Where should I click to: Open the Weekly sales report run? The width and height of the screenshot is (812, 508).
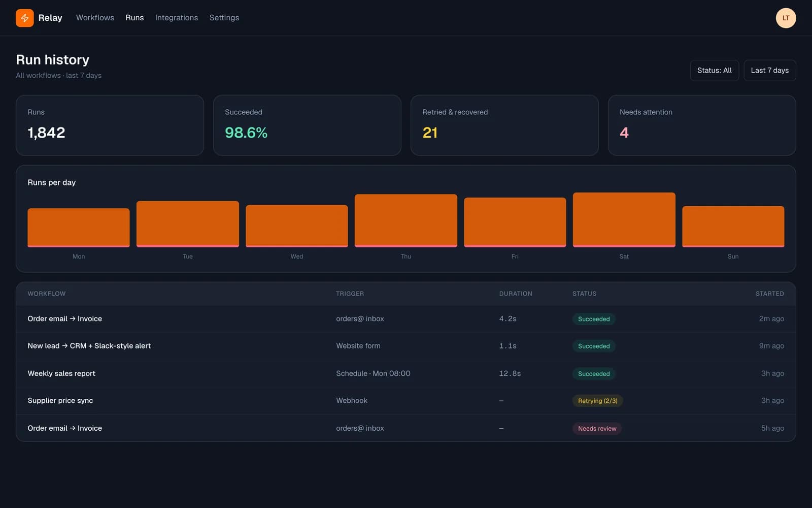[406, 373]
